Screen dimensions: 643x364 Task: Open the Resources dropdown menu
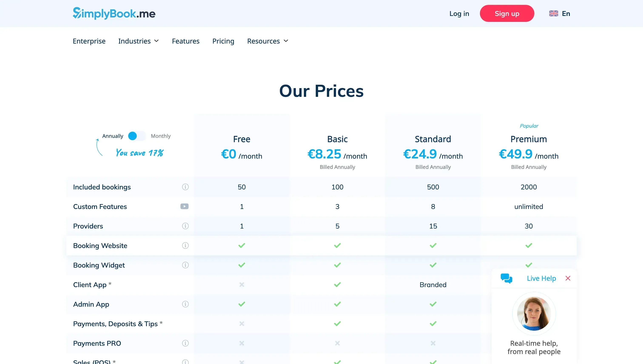tap(267, 41)
